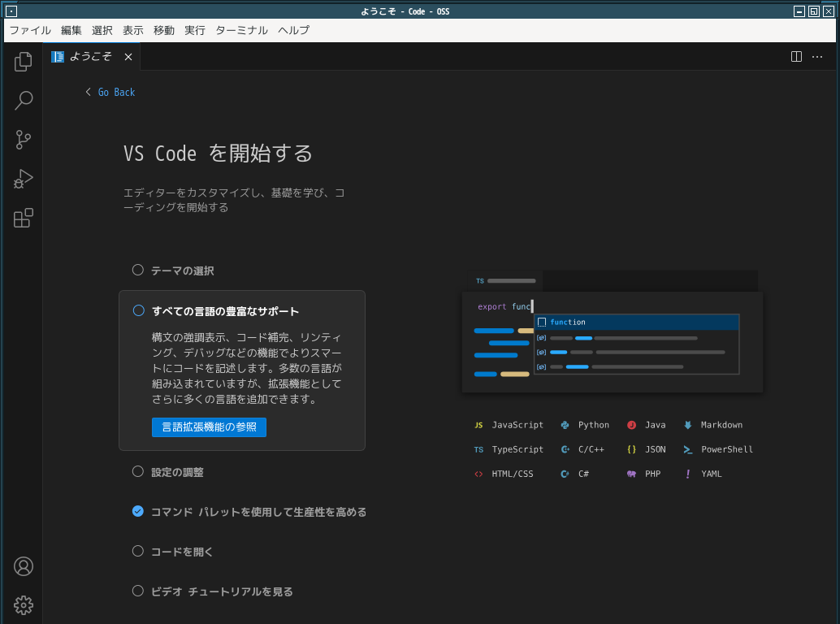The image size is (840, 624).
Task: Open the 編集 menu
Action: pyautogui.click(x=71, y=31)
